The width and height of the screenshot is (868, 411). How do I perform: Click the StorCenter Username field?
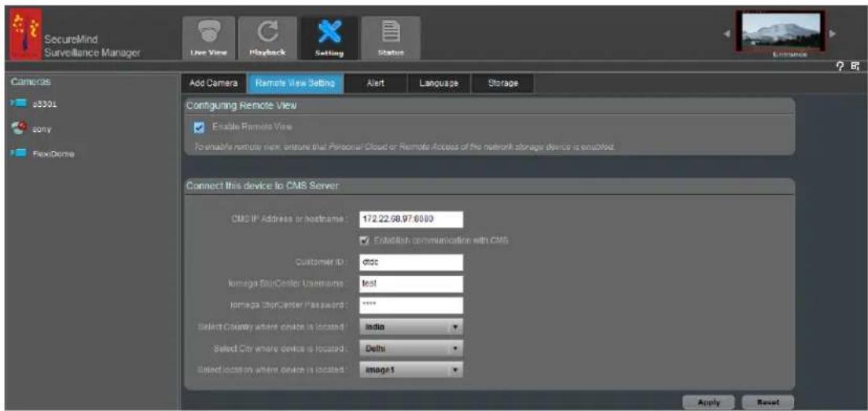410,284
